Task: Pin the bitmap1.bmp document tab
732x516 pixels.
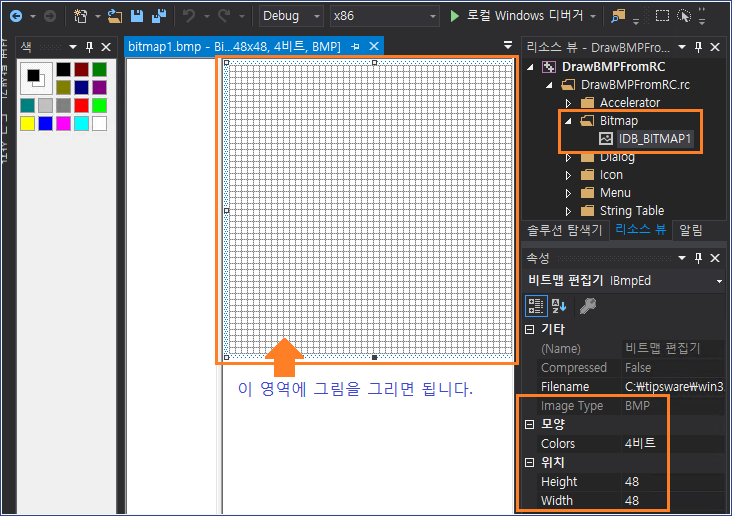Action: pos(356,47)
